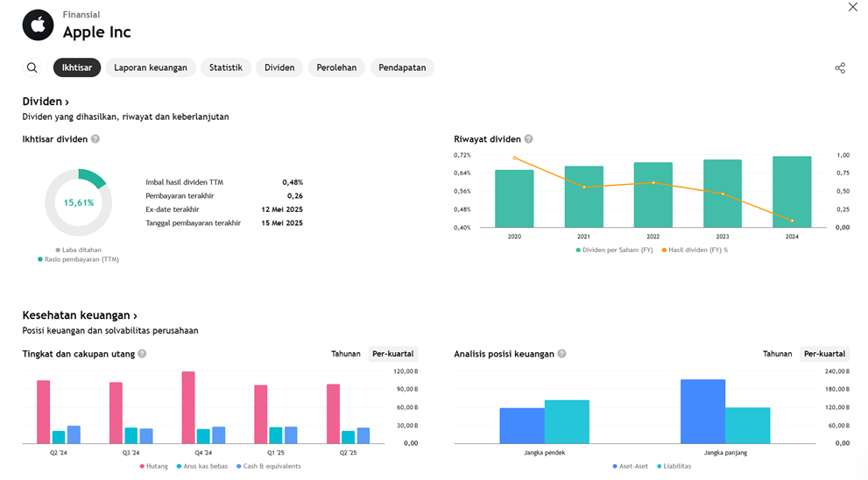Click the 2023 dividend bar
Screen dimensions: 868x480
coord(723,194)
